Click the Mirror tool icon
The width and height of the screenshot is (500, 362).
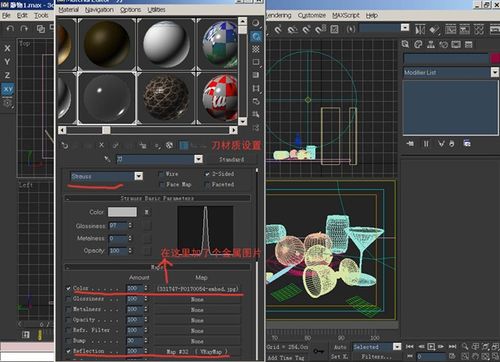click(x=420, y=30)
